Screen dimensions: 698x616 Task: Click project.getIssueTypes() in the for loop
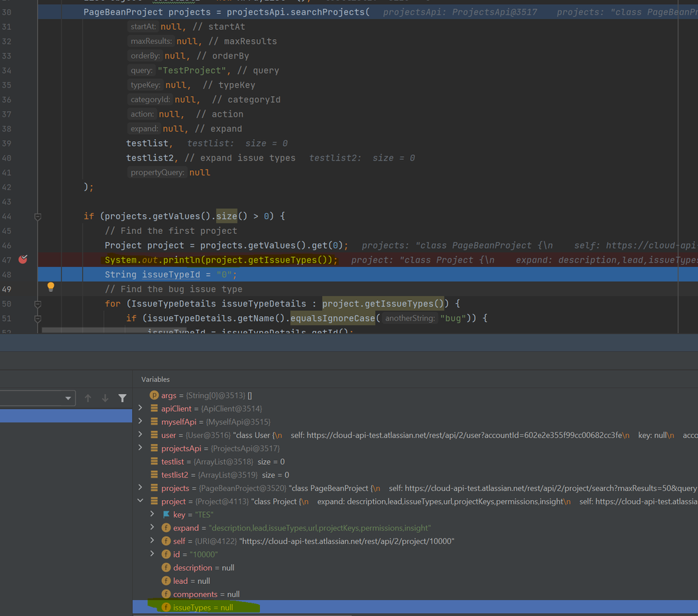tap(383, 304)
